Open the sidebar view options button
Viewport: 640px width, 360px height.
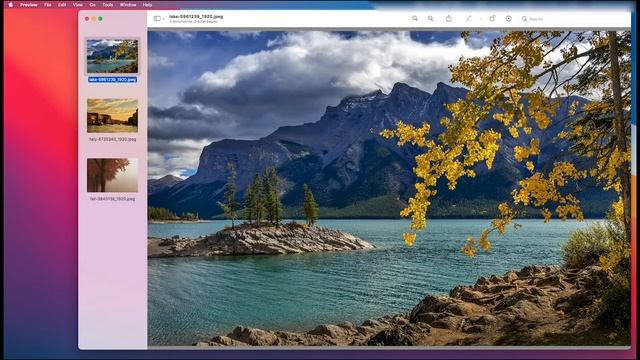(157, 18)
